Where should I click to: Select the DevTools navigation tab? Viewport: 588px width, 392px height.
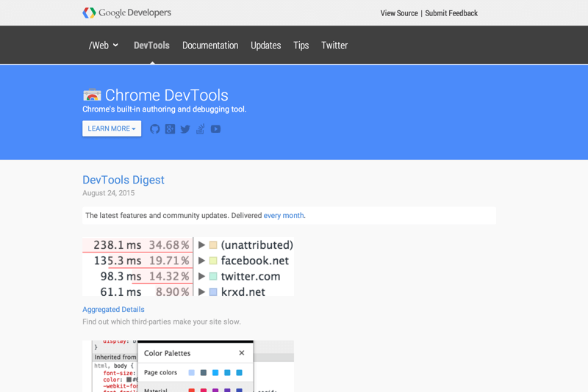coord(151,46)
